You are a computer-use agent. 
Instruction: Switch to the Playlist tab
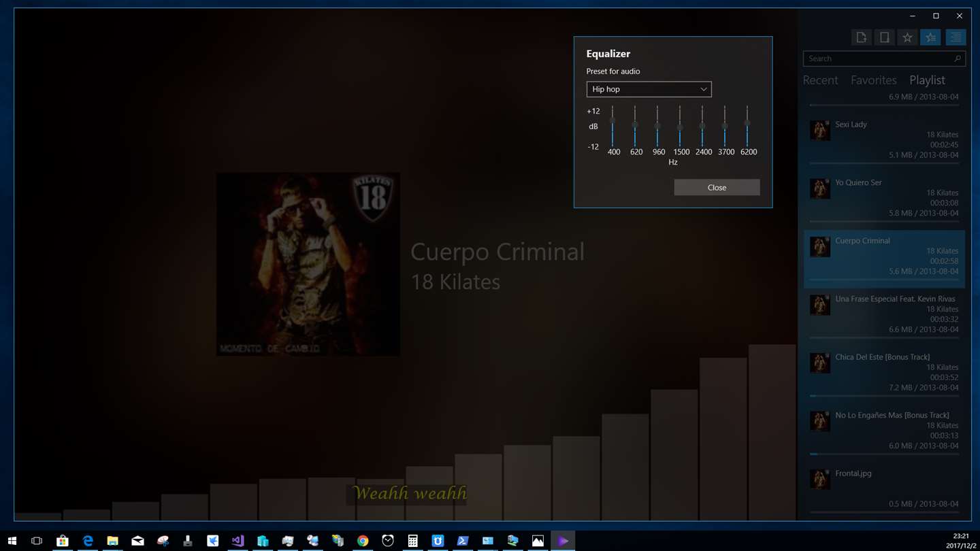pos(927,80)
